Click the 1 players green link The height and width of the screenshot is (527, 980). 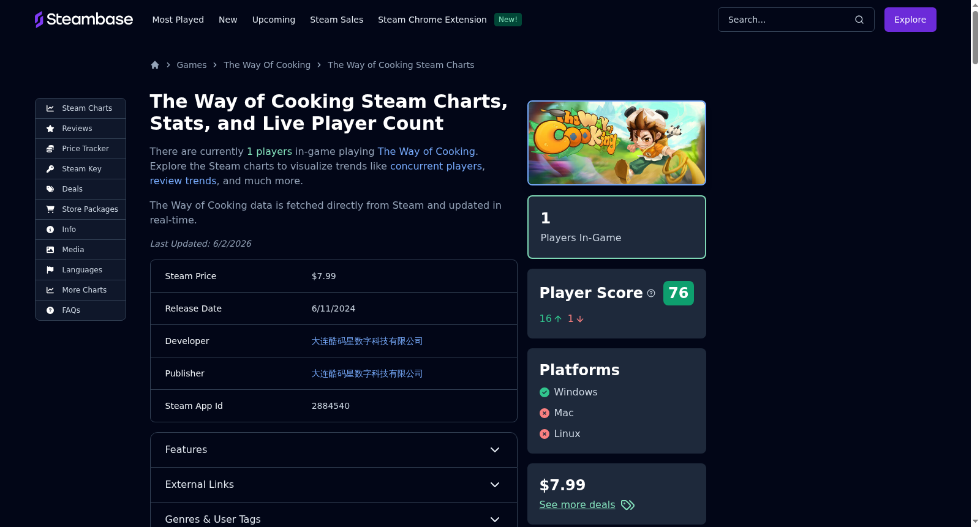click(269, 152)
